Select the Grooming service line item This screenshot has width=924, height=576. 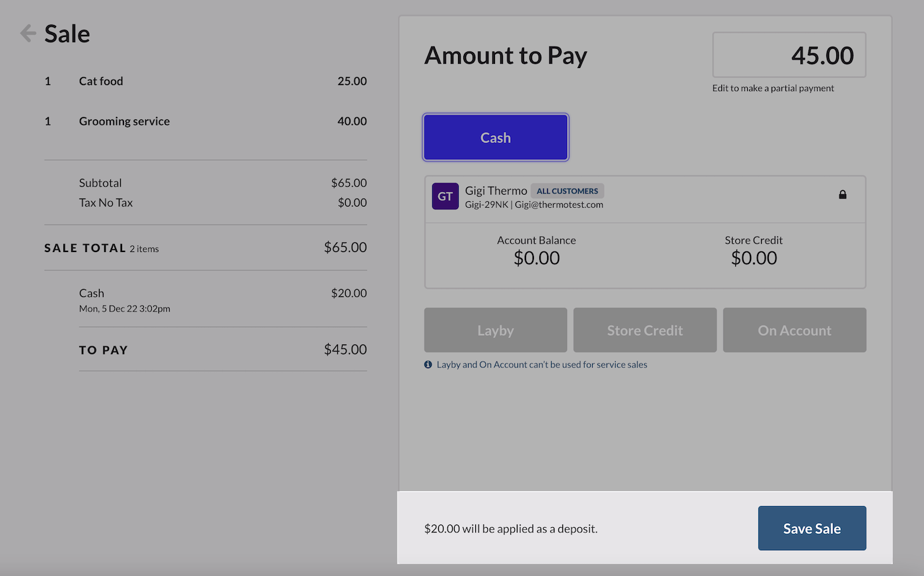point(124,121)
